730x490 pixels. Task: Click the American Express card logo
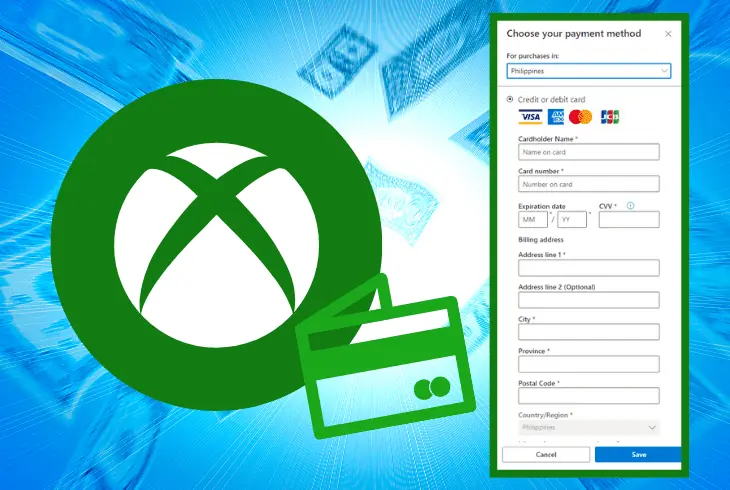click(x=555, y=116)
